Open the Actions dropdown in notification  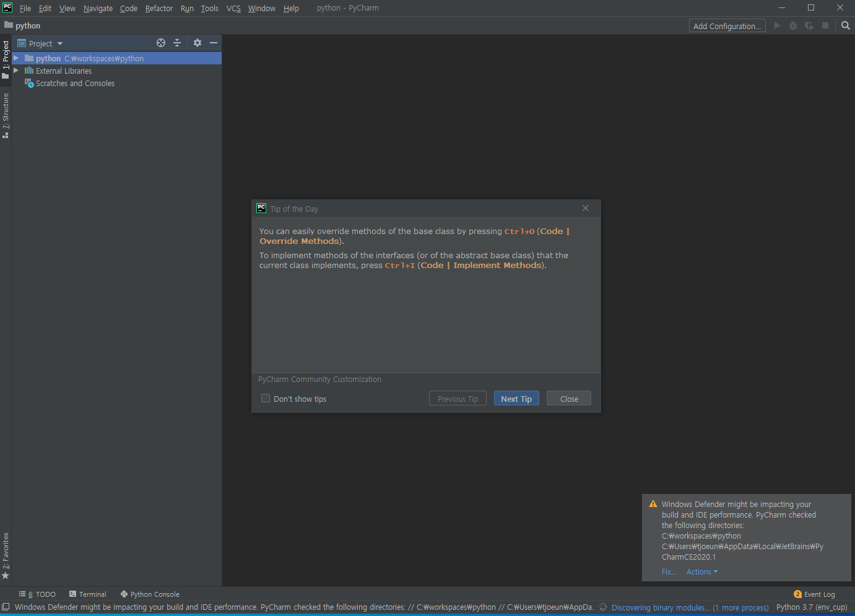702,571
